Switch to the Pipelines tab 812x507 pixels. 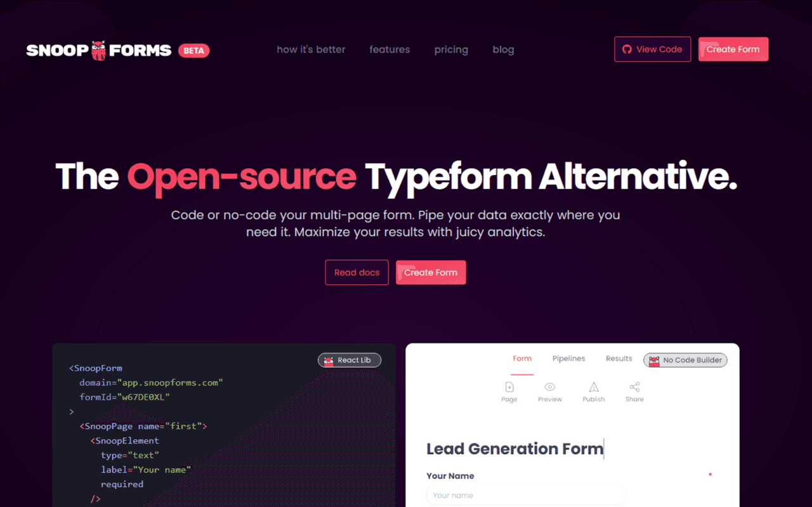[568, 359]
